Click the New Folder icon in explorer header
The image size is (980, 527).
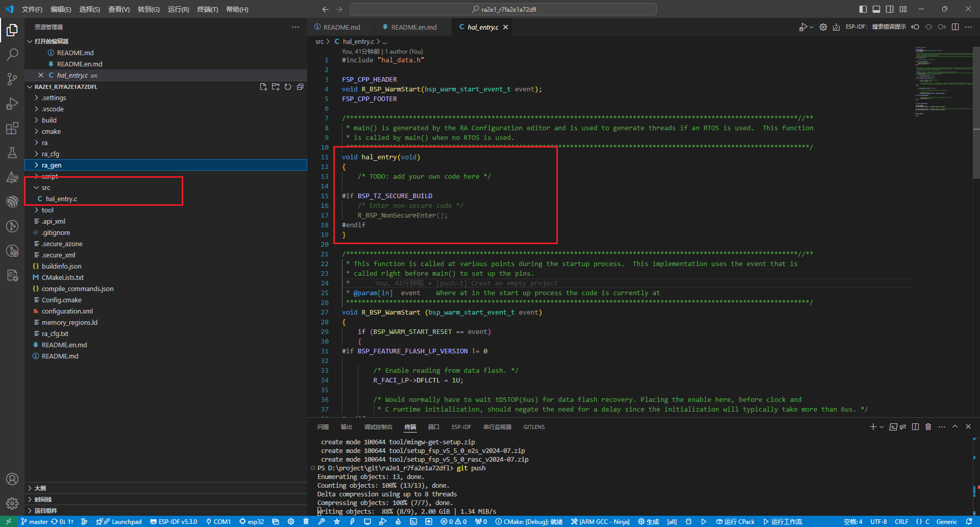pos(276,87)
